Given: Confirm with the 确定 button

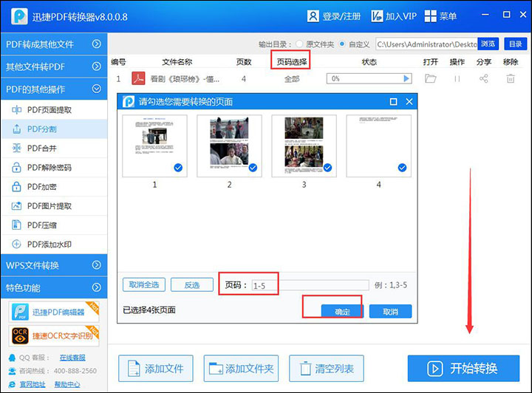Looking at the screenshot, I should 342,311.
